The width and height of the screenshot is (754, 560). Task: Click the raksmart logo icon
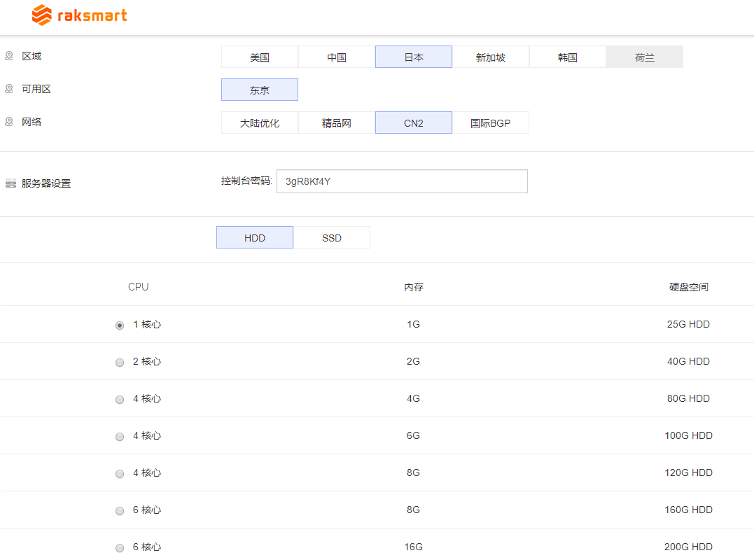tap(42, 15)
